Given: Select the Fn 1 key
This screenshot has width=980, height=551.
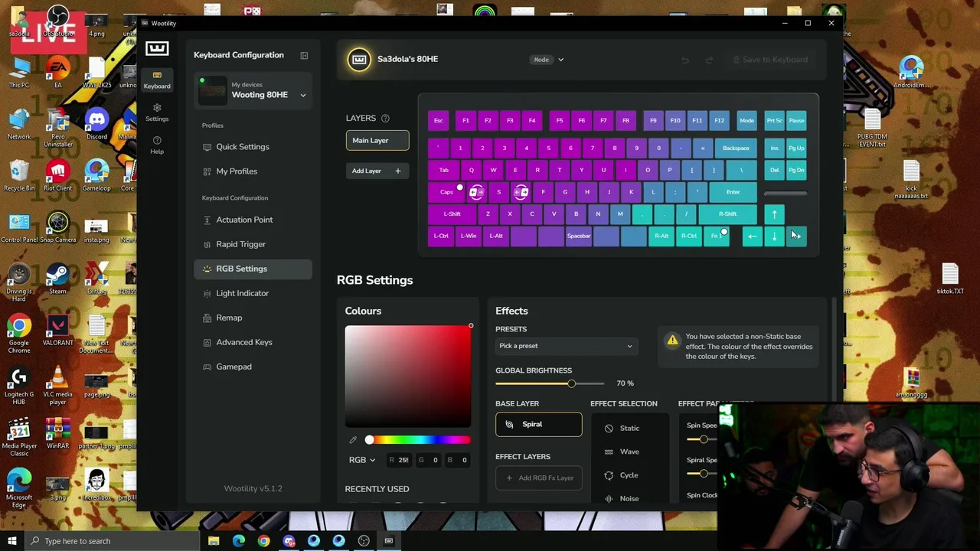Looking at the screenshot, I should tap(717, 236).
